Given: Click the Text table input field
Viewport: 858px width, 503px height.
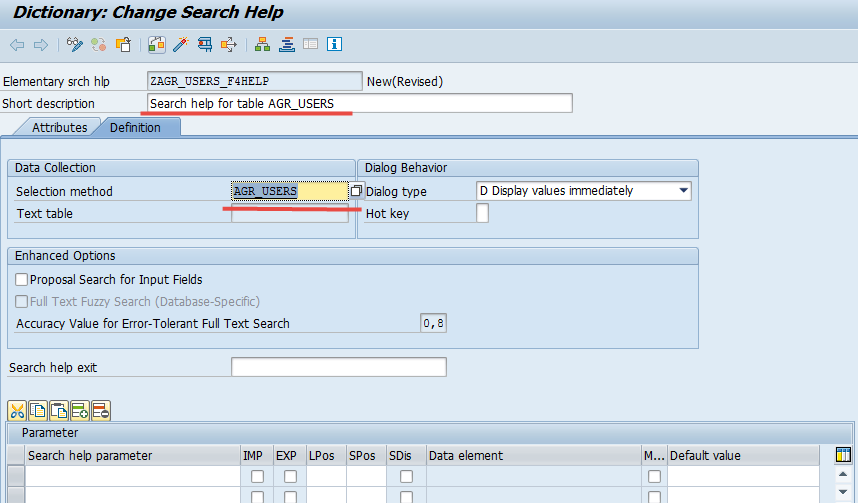Looking at the screenshot, I should [x=289, y=213].
